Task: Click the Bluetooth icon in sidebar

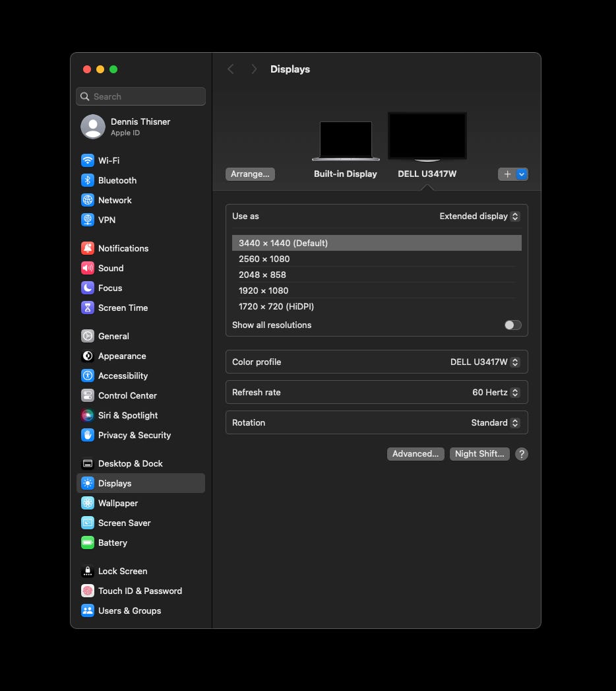Action: 88,180
